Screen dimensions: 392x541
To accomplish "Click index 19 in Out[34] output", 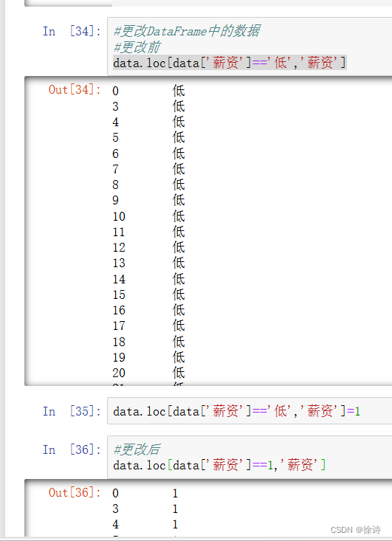I will click(x=119, y=357).
